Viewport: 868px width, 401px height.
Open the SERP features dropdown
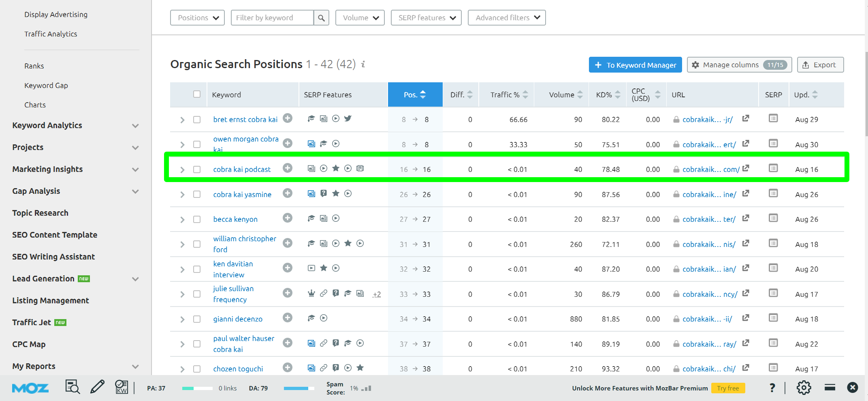click(426, 18)
